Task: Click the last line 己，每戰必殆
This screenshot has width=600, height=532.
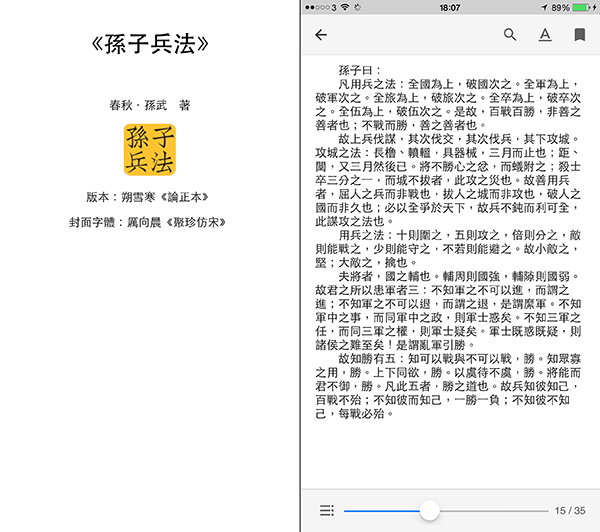Action: tap(354, 414)
